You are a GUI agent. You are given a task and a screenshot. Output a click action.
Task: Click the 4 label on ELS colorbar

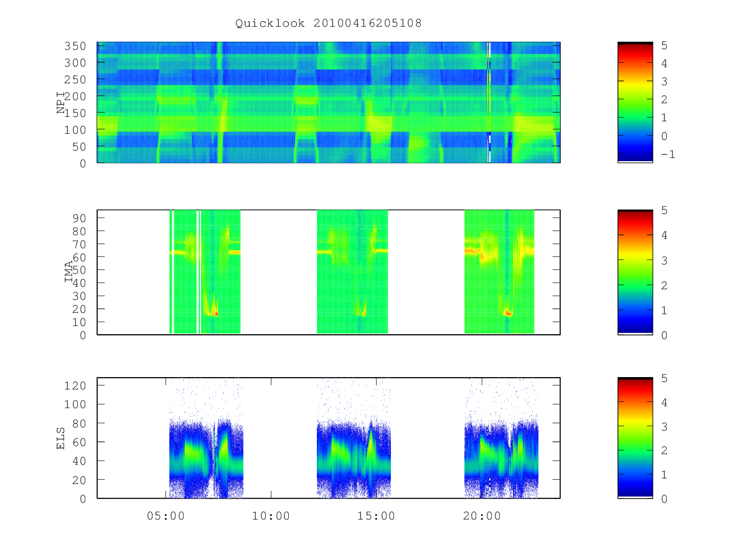(664, 402)
